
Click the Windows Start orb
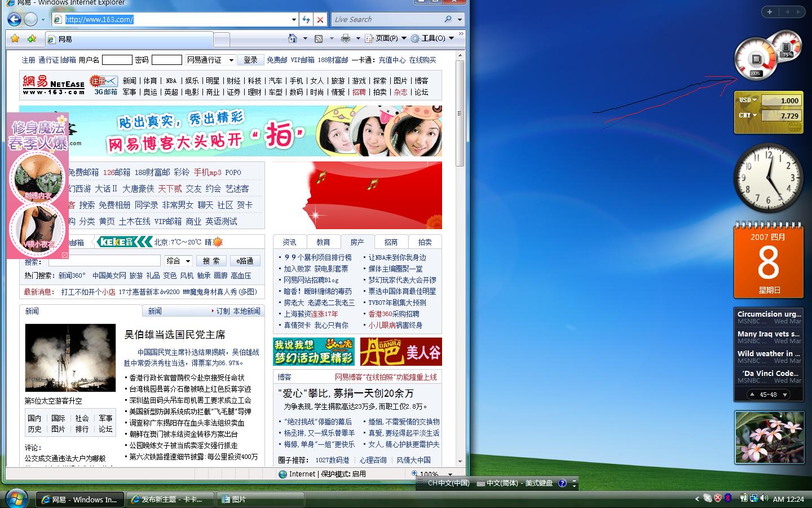[x=16, y=498]
